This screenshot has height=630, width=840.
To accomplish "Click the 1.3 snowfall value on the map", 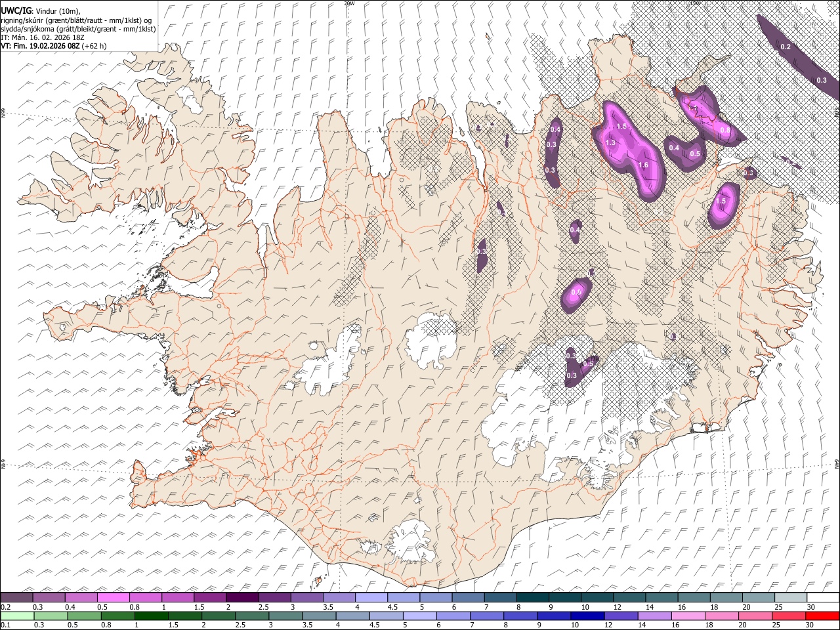I will (610, 143).
